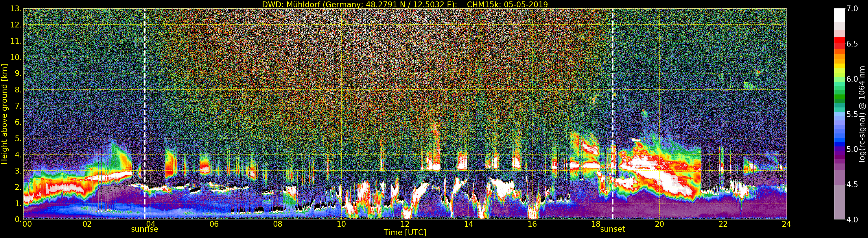Click colorbar value 4.0
This screenshot has height=238, width=868.
(852, 220)
